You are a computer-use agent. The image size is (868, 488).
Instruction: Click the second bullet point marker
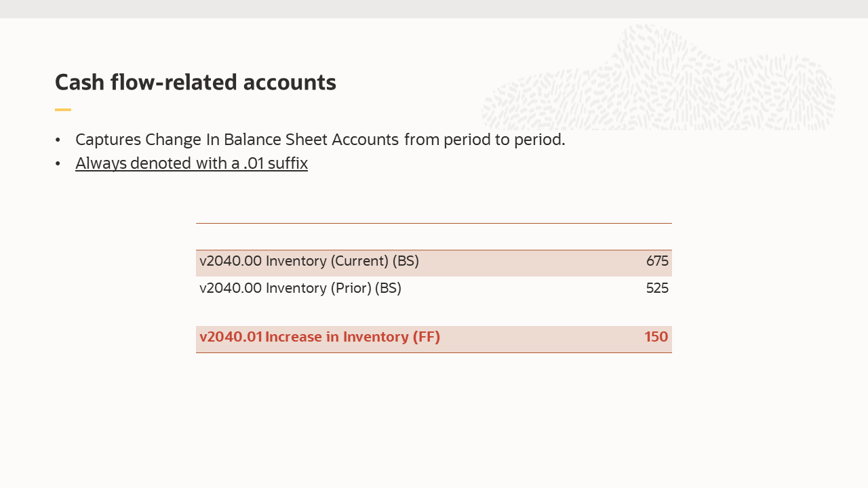58,164
